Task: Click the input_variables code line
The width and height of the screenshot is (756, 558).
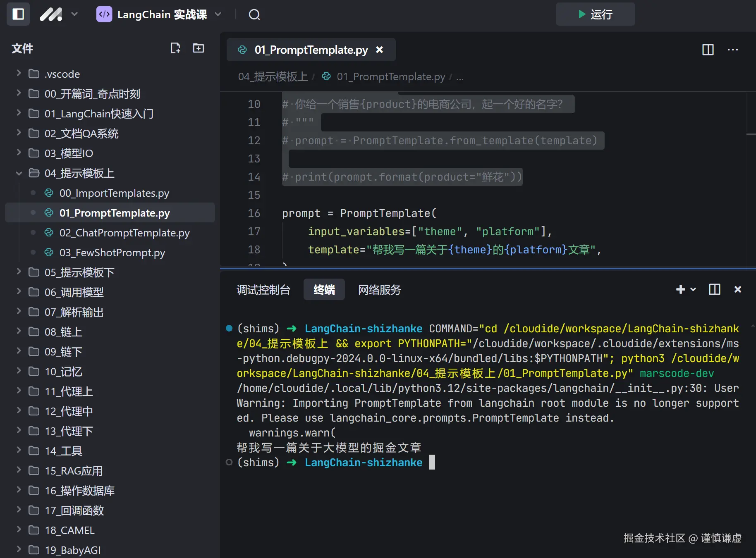Action: [430, 231]
